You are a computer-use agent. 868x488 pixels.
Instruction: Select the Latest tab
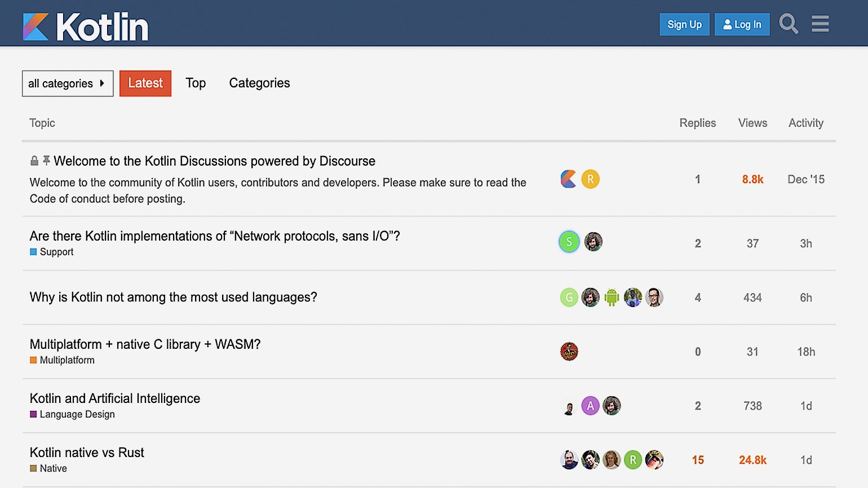(145, 83)
